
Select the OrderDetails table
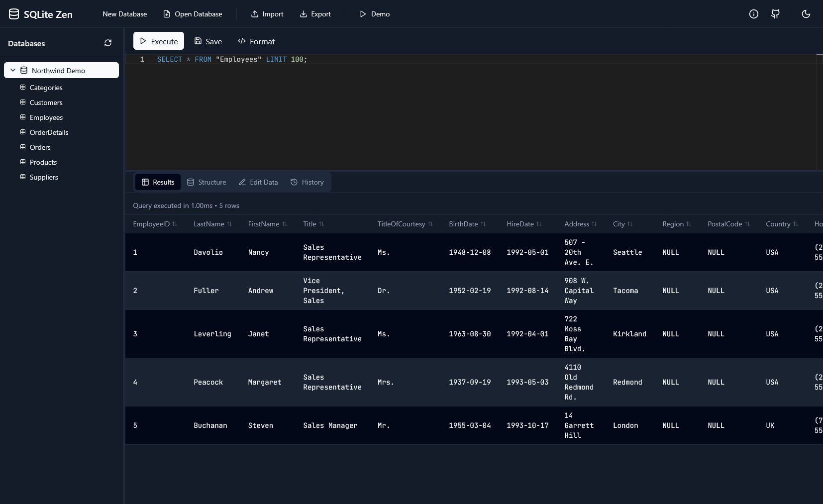[x=49, y=132]
